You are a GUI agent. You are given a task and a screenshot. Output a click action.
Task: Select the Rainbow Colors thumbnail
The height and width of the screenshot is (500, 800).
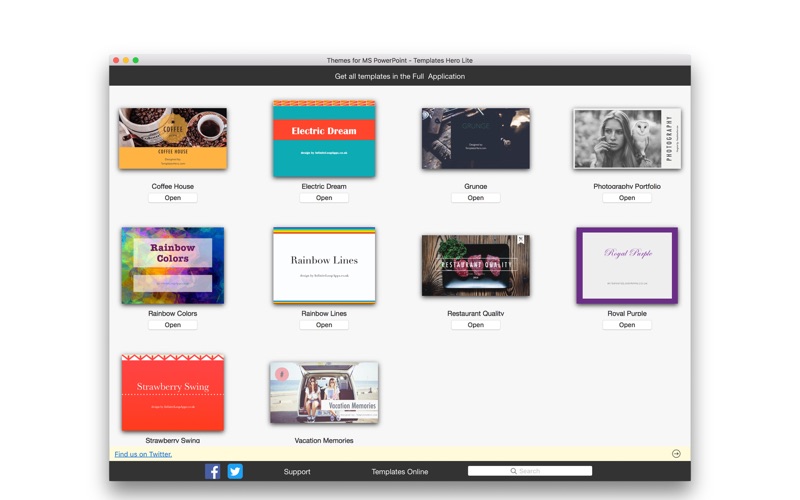172,265
